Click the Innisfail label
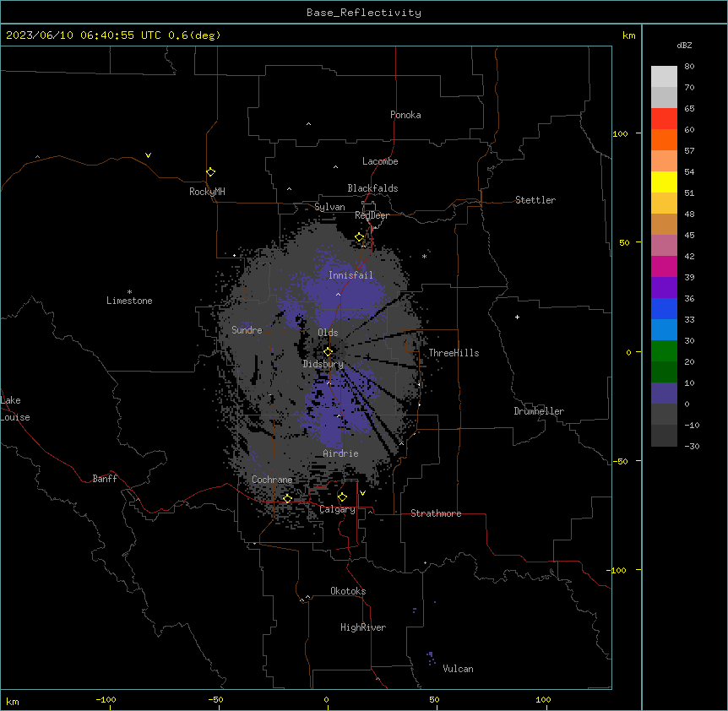Viewport: 728px width, 711px height. click(x=350, y=275)
